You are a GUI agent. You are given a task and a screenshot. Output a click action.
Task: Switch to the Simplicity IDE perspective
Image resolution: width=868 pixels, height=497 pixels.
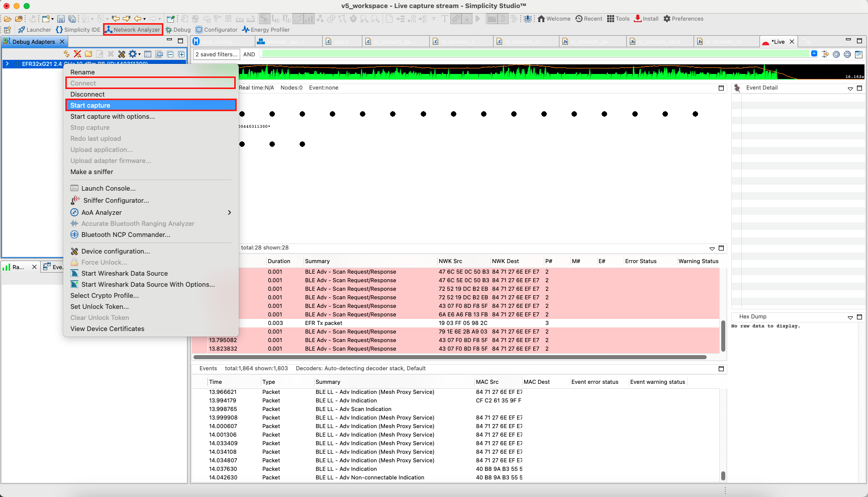coord(78,30)
